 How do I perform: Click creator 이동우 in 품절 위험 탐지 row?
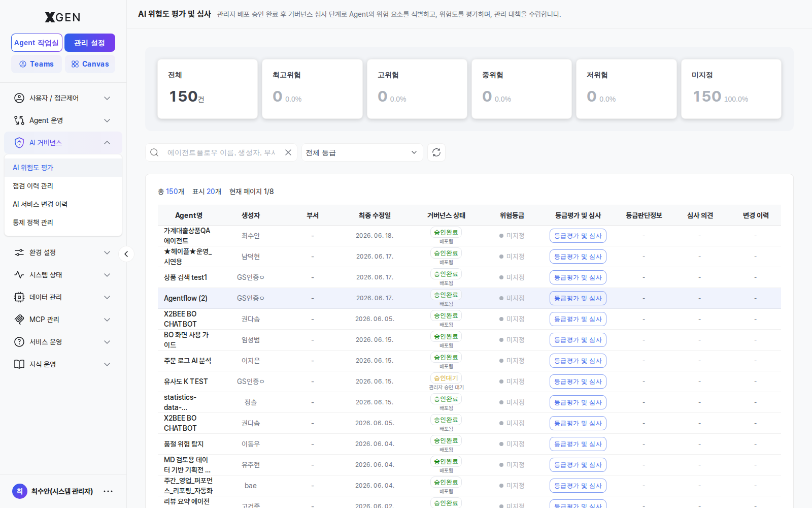click(251, 444)
